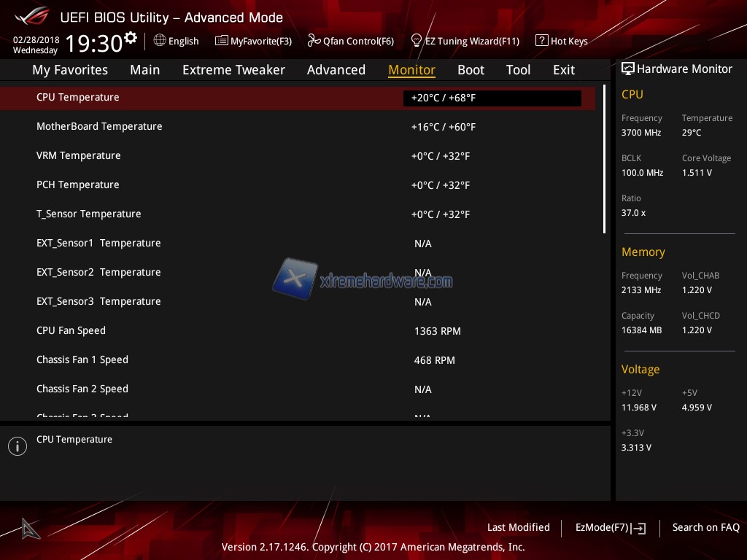Open the Boot tab
The width and height of the screenshot is (747, 560).
471,70
